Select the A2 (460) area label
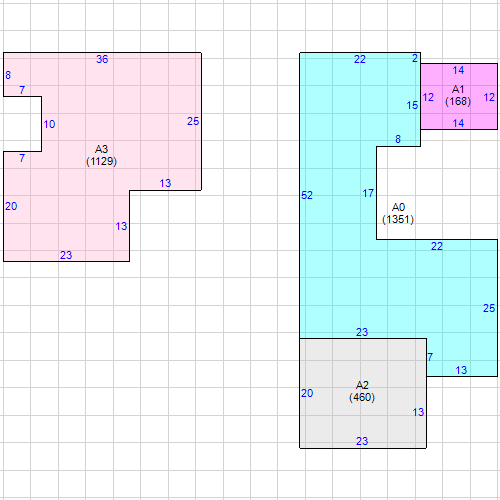The image size is (500, 500). coord(362,391)
